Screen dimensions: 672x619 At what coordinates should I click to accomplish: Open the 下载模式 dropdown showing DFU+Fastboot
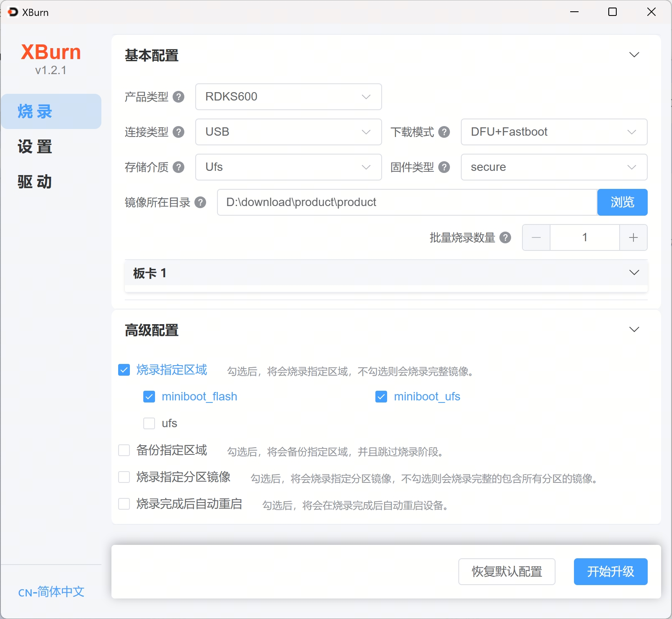click(x=554, y=132)
